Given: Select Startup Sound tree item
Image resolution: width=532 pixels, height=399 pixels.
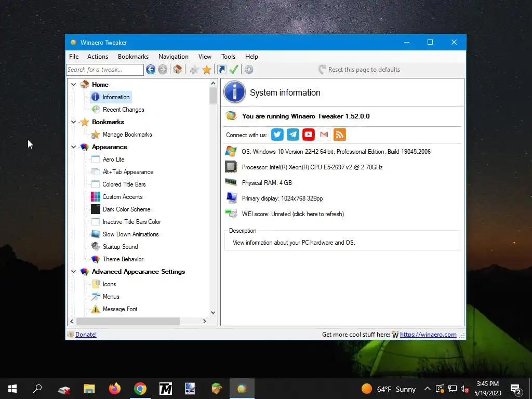Looking at the screenshot, I should click(121, 247).
